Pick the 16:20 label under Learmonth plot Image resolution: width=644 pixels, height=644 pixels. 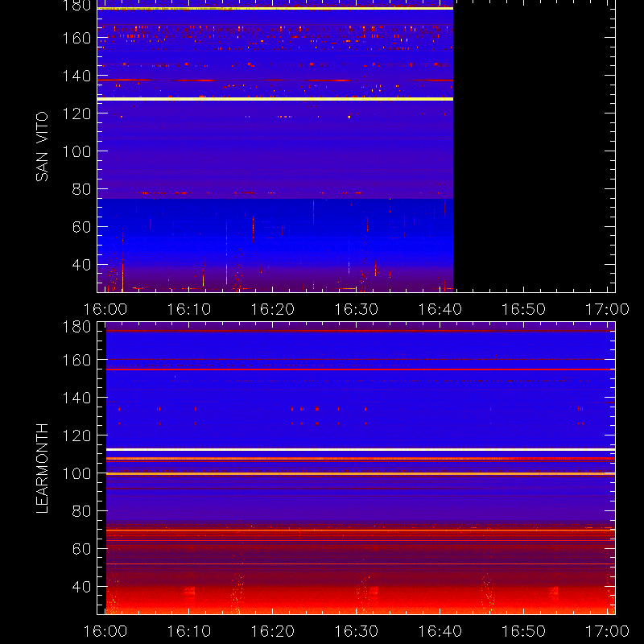click(x=273, y=631)
